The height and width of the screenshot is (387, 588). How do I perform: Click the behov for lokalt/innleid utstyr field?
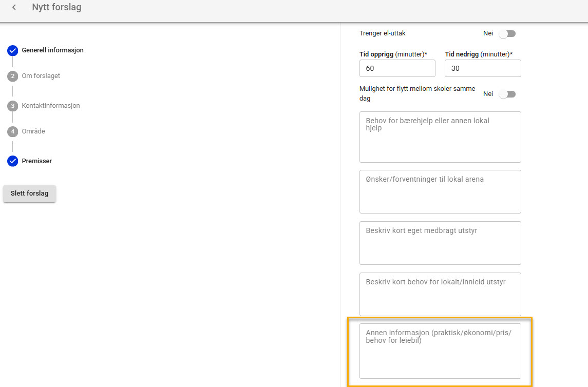[x=440, y=294]
